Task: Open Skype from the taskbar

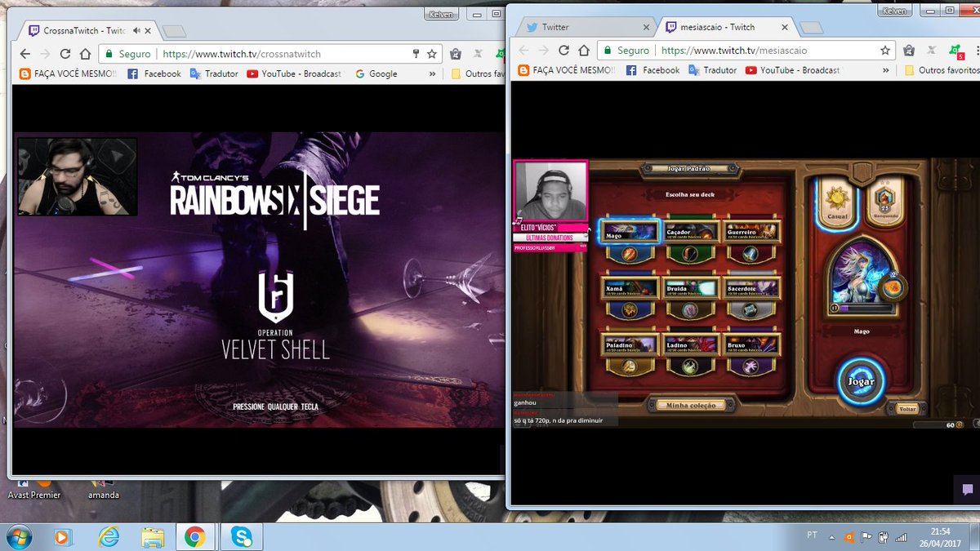Action: click(x=241, y=537)
